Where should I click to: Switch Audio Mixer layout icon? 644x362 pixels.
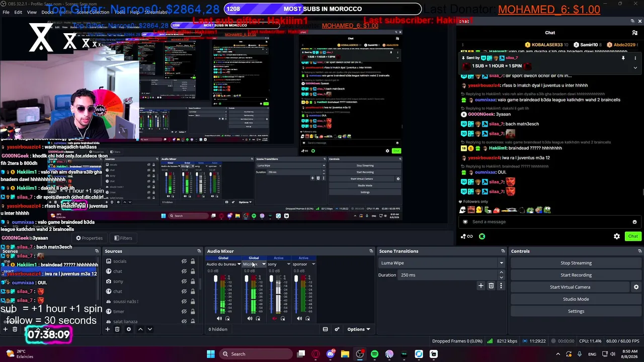pyautogui.click(x=325, y=329)
